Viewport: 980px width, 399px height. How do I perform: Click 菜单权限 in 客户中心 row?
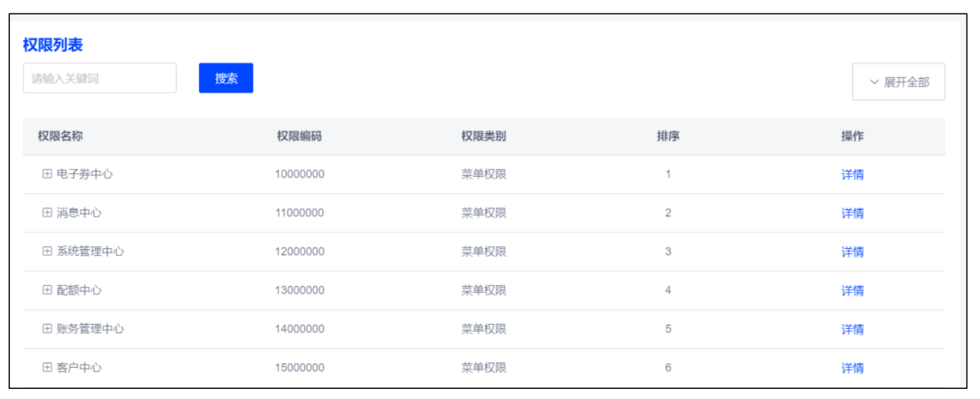(x=484, y=367)
